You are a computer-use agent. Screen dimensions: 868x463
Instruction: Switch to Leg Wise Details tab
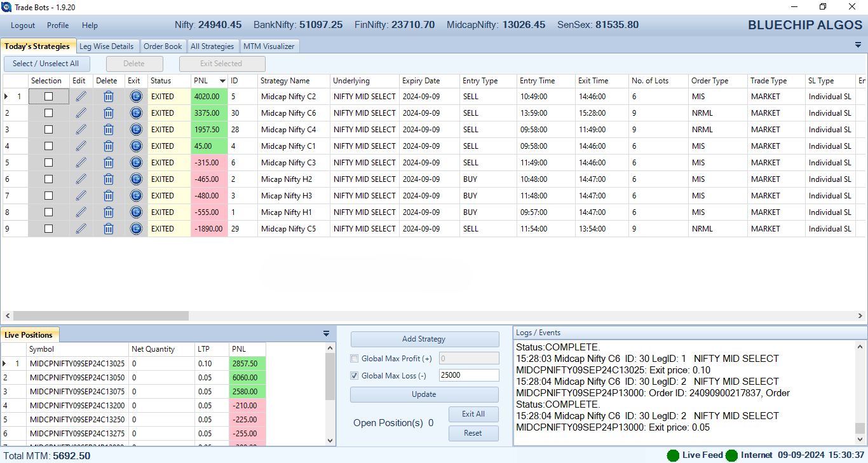point(107,46)
